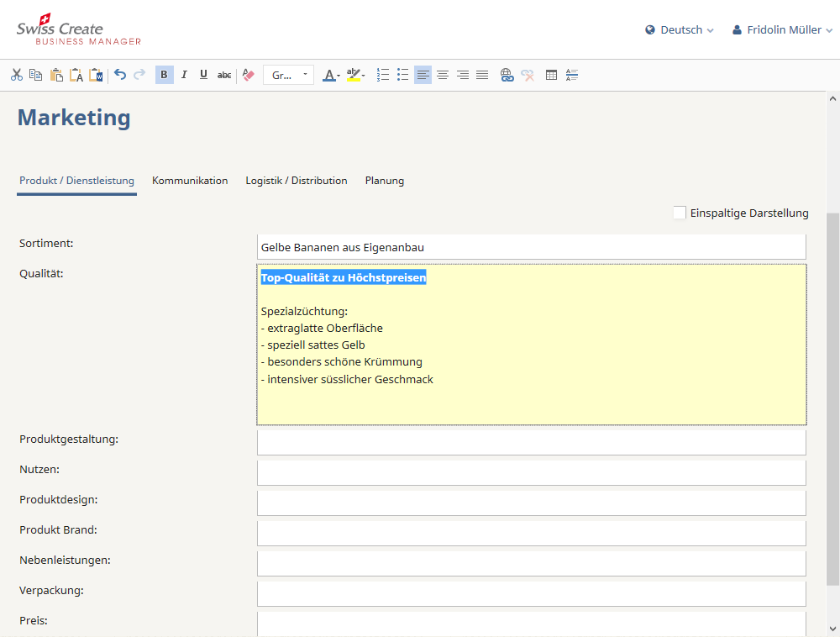
Task: Open the font size dropdown
Action: coord(288,75)
